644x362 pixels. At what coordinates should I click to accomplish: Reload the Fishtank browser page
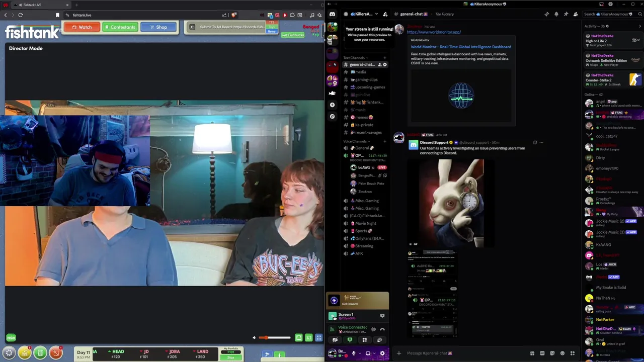click(x=21, y=15)
